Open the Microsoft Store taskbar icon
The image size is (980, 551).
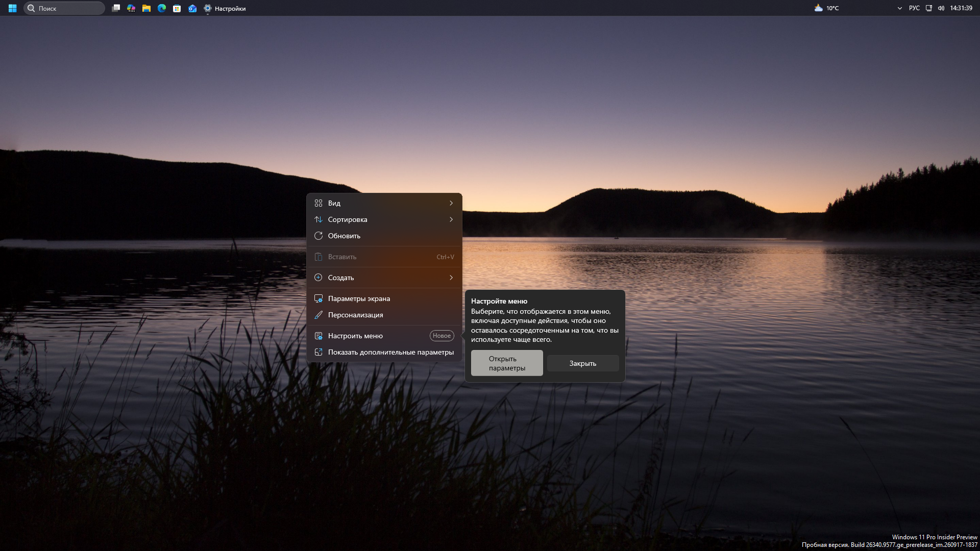tap(177, 8)
